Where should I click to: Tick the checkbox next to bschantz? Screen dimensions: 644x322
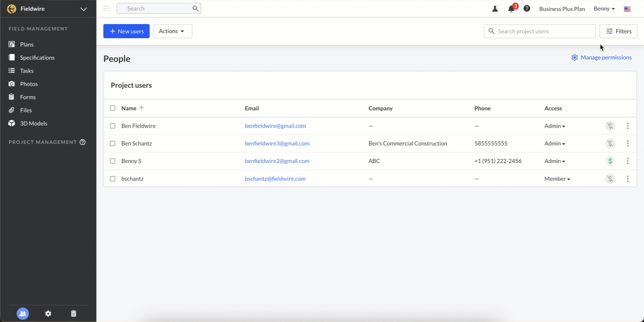pyautogui.click(x=113, y=179)
